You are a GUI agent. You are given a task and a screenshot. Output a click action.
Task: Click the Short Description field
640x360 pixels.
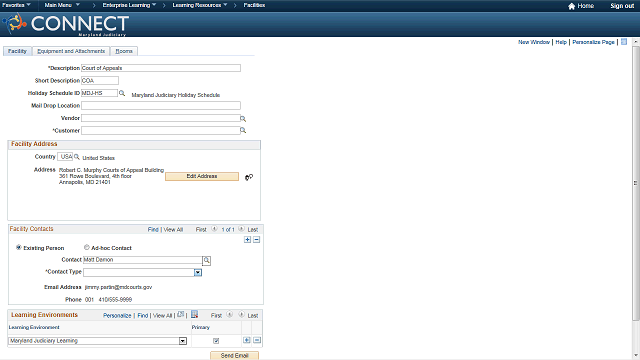(x=100, y=80)
